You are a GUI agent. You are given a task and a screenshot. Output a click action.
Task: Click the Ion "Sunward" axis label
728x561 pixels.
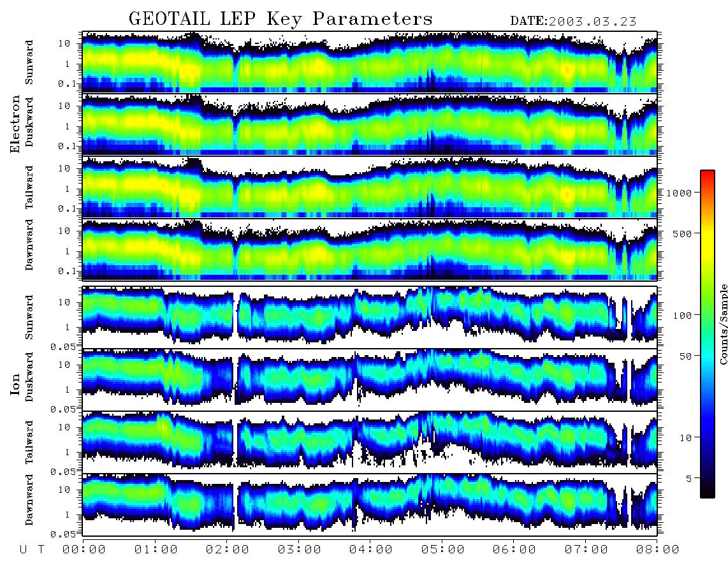point(29,316)
